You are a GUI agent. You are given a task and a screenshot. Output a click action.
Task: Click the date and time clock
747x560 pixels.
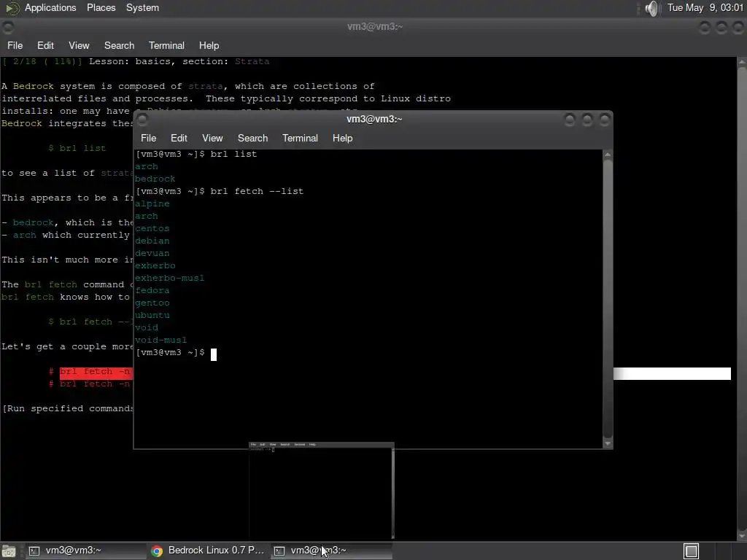pos(705,7)
